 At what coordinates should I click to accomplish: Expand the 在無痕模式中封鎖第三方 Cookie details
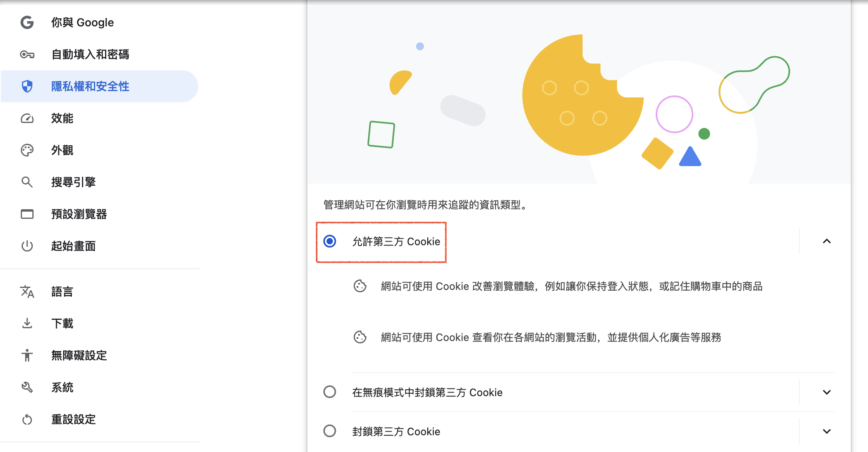coord(827,392)
